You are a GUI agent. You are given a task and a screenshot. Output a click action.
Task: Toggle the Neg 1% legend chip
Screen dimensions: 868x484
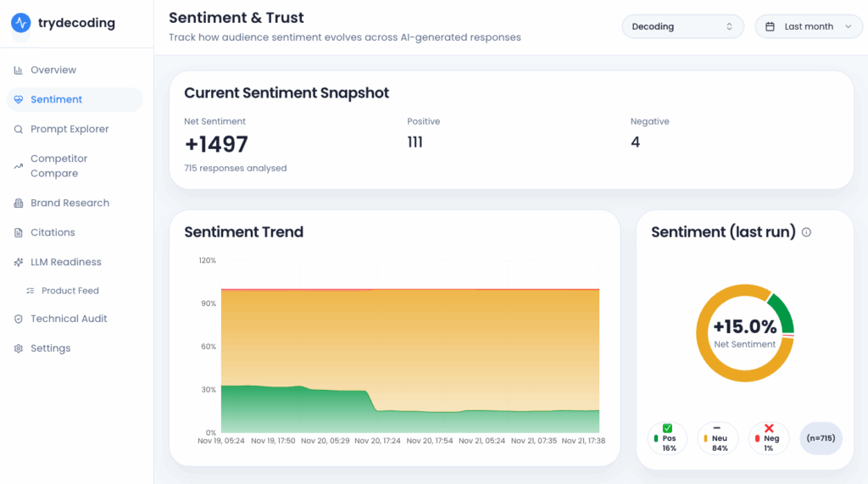[x=769, y=438]
